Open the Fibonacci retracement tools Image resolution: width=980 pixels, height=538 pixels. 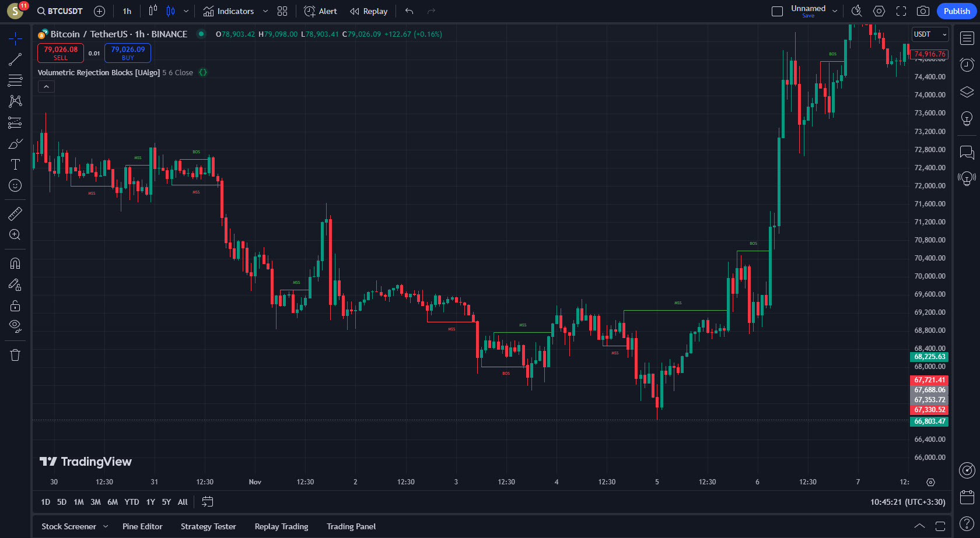15,80
